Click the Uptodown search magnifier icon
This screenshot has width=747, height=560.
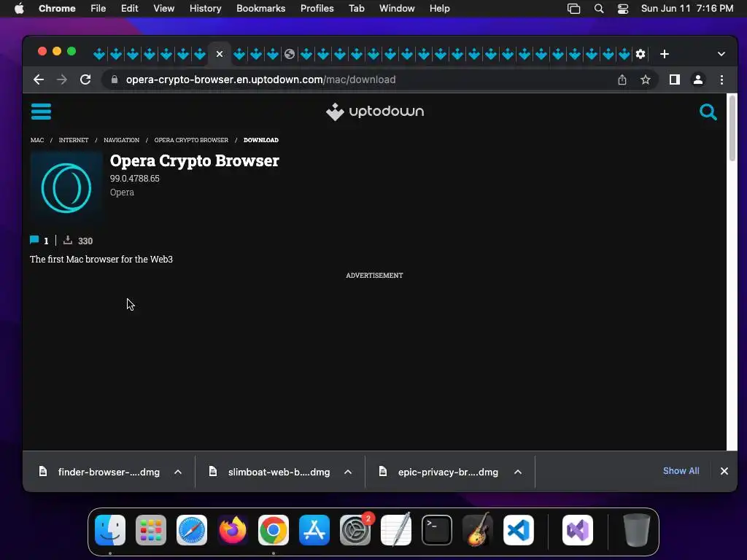[708, 112]
